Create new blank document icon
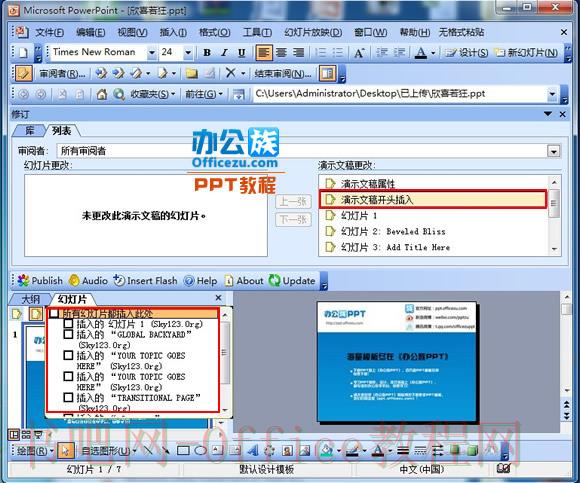Image resolution: width=580 pixels, height=483 pixels. pyautogui.click(x=23, y=53)
